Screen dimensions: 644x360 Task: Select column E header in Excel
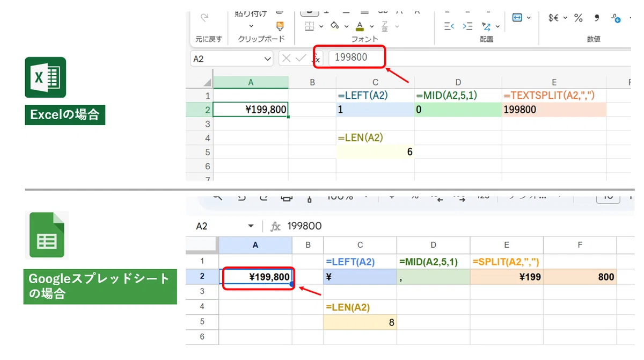(554, 82)
